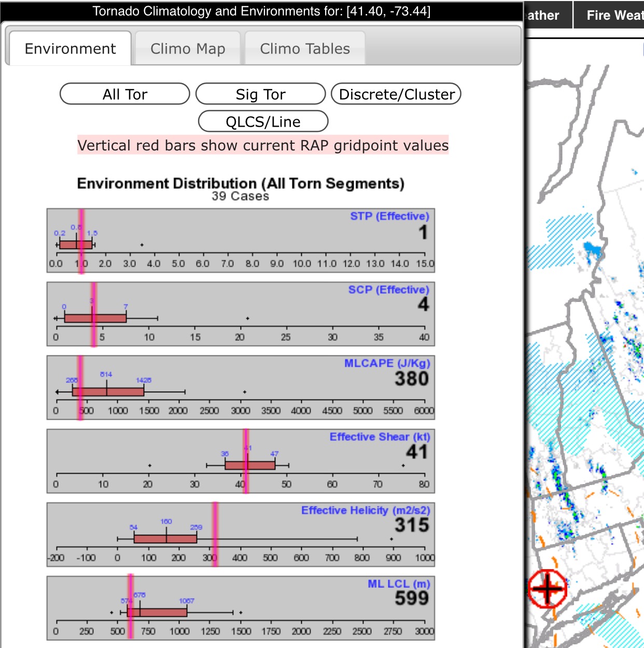The image size is (644, 648).
Task: Select the Sig Tor button
Action: (x=261, y=94)
